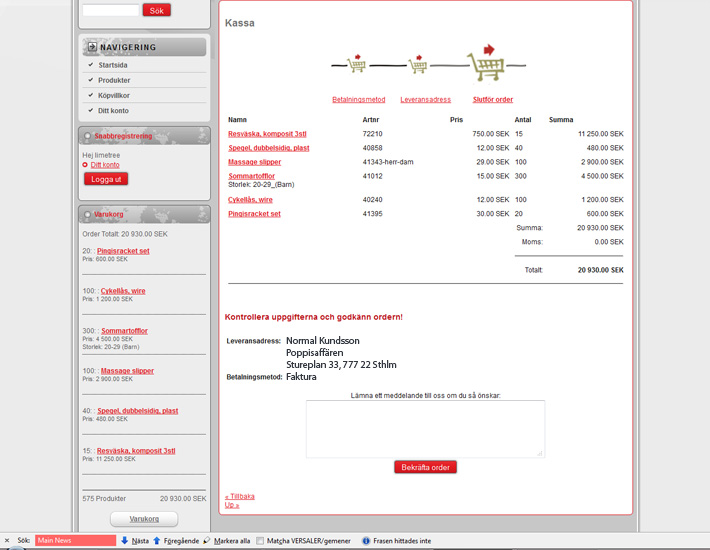
Task: Focus the site search input field
Action: (x=111, y=10)
